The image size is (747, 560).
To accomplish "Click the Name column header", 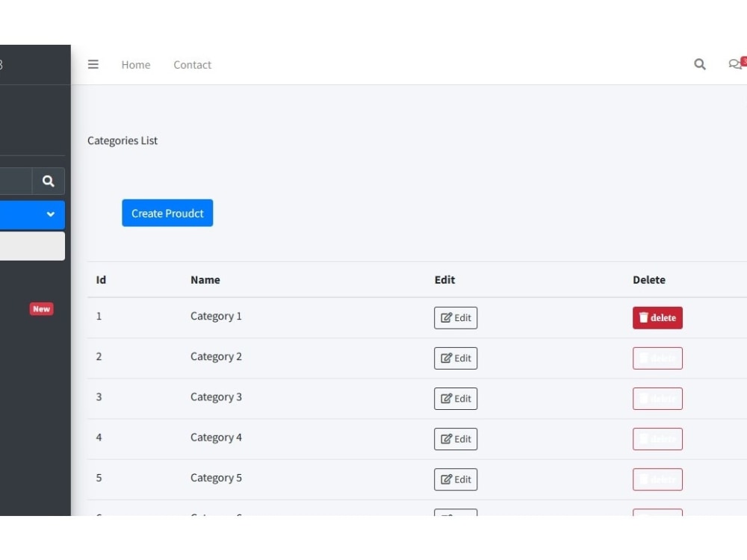I will coord(205,280).
